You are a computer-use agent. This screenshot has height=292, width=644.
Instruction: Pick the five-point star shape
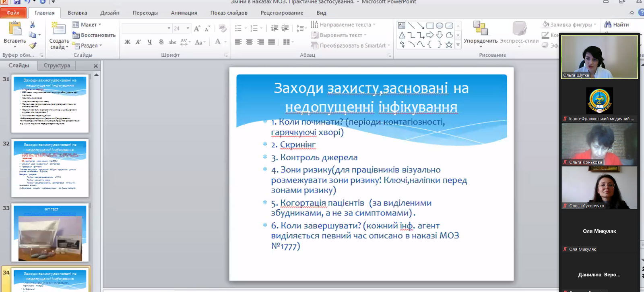click(449, 45)
